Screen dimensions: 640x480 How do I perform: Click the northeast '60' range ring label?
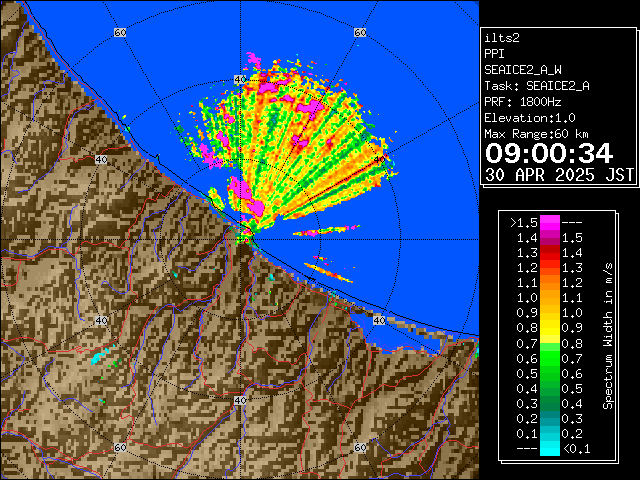(360, 32)
